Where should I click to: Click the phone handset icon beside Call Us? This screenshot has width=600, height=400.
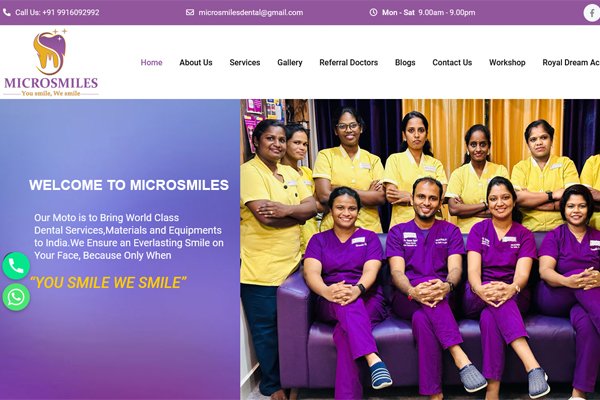7,12
